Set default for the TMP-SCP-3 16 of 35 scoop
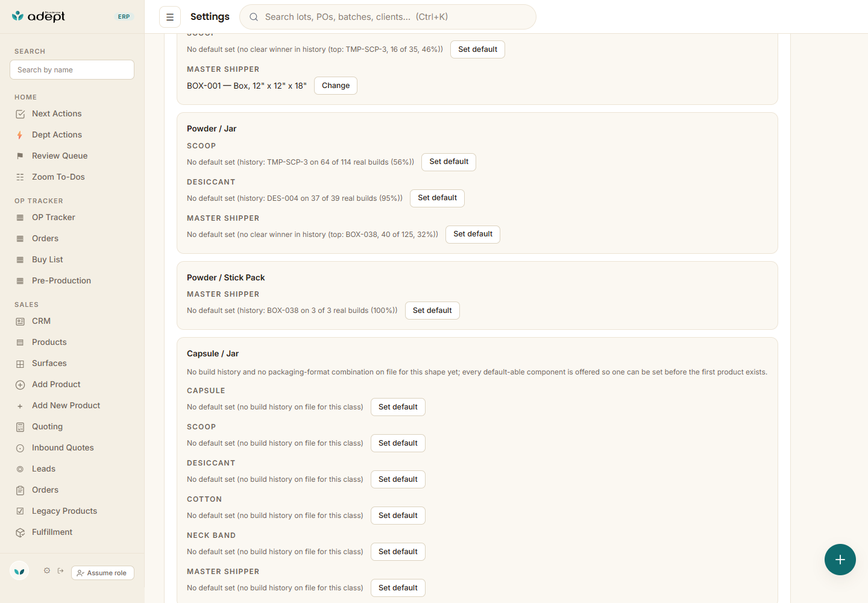The width and height of the screenshot is (868, 603). click(477, 49)
